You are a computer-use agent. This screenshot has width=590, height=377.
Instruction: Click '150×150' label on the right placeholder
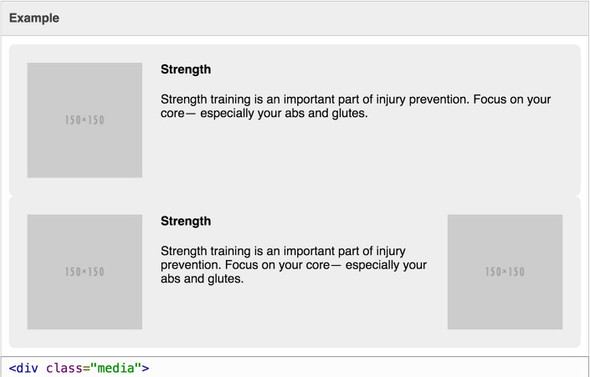coord(505,272)
